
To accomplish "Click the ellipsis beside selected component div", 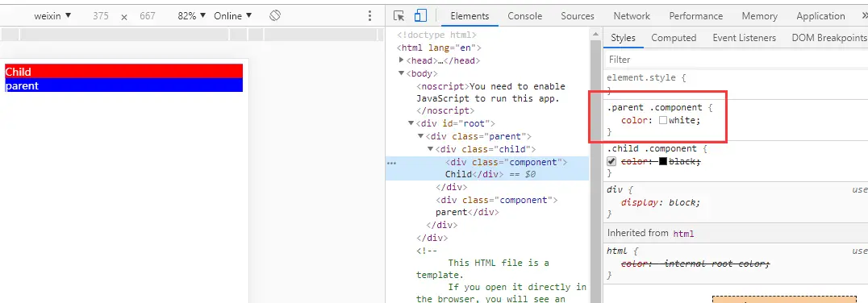I will (x=392, y=163).
